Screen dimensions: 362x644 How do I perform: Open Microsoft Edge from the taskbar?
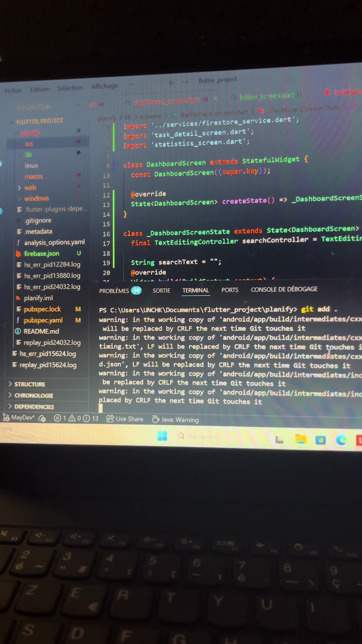click(341, 440)
